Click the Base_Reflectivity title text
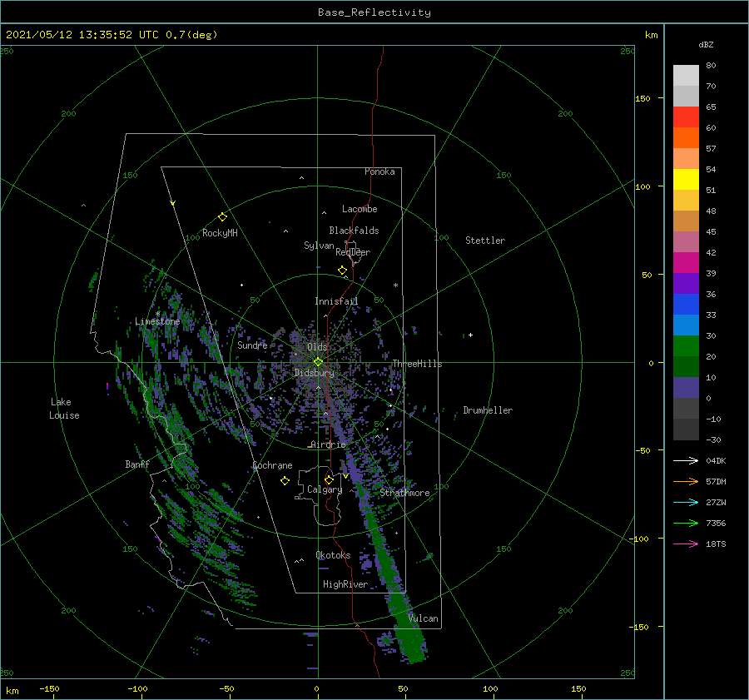This screenshot has width=749, height=700. coord(374,12)
